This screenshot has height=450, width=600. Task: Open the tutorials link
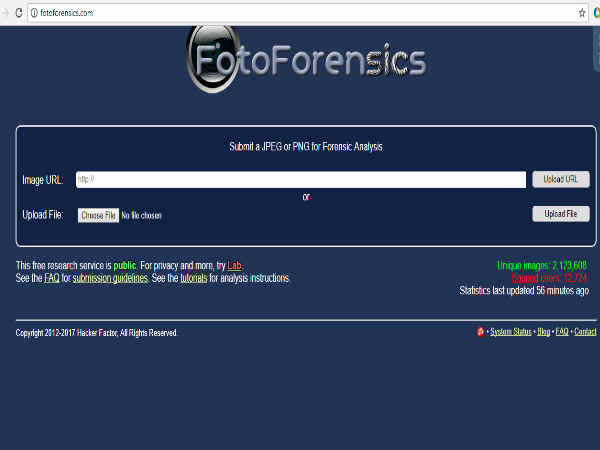coord(194,278)
